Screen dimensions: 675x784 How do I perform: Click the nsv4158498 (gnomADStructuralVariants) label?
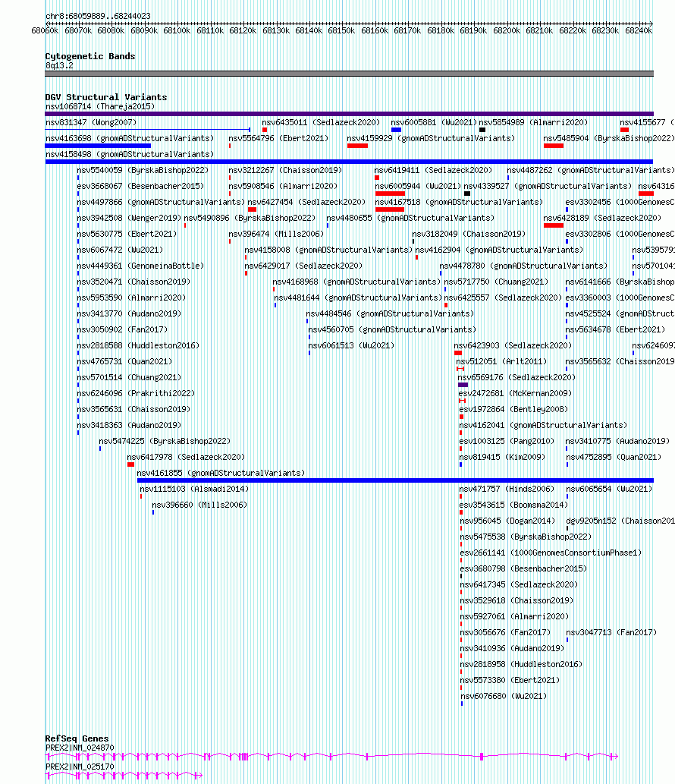pos(130,155)
